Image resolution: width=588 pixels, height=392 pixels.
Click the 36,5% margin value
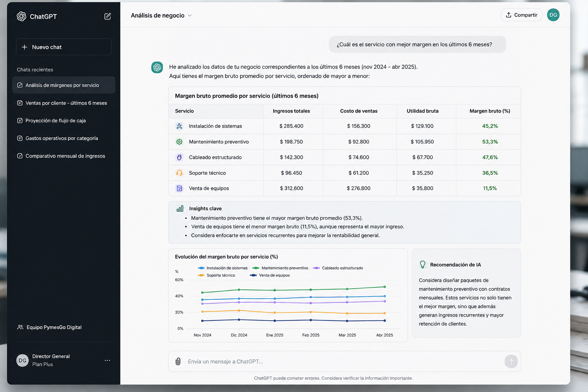pos(490,173)
